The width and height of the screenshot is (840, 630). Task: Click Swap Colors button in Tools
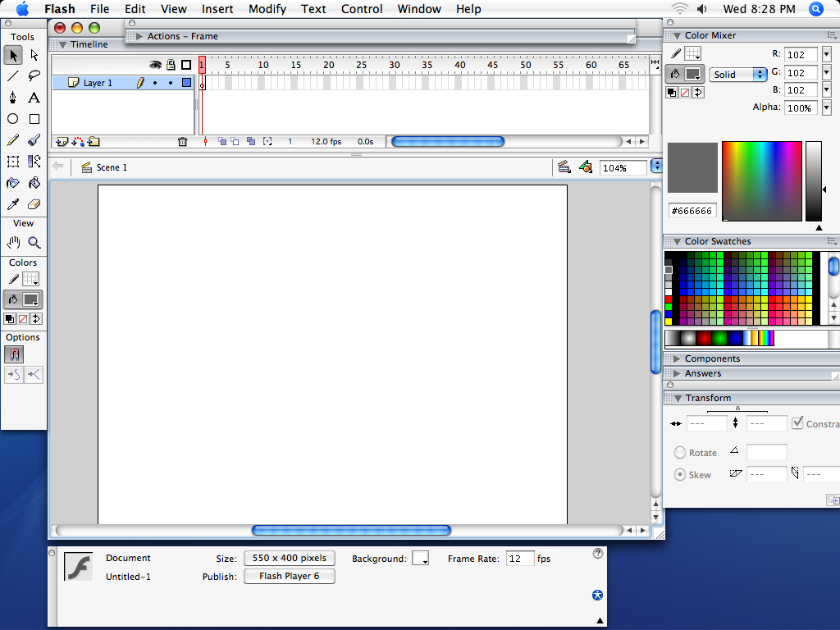[36, 319]
